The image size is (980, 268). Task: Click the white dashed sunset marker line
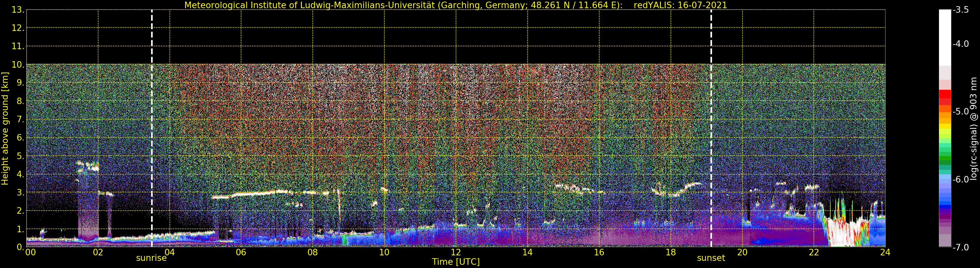711,128
